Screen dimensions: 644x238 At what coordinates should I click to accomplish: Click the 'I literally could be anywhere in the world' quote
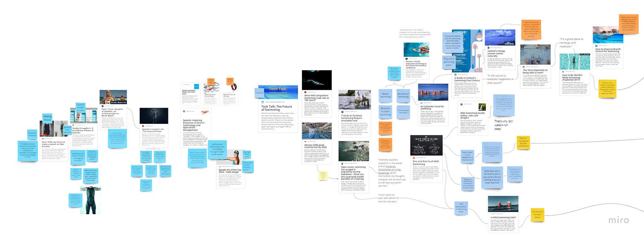(x=392, y=173)
